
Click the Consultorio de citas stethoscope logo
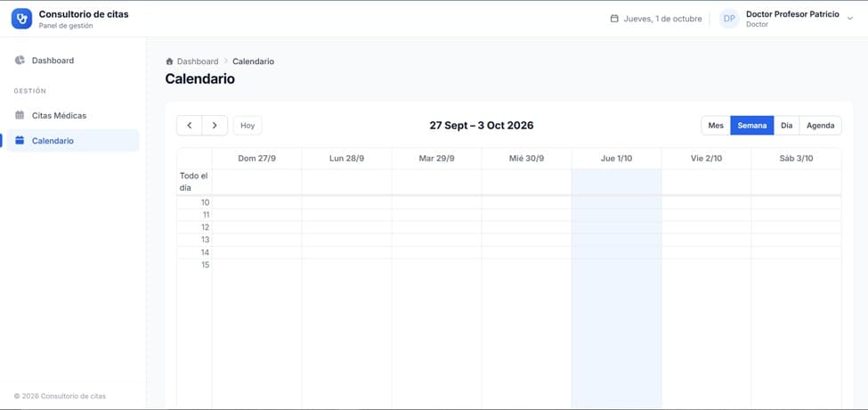click(x=21, y=19)
